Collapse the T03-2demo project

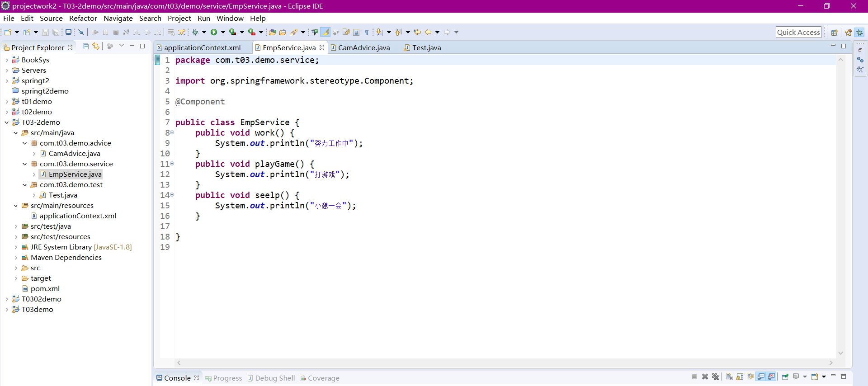[6, 122]
